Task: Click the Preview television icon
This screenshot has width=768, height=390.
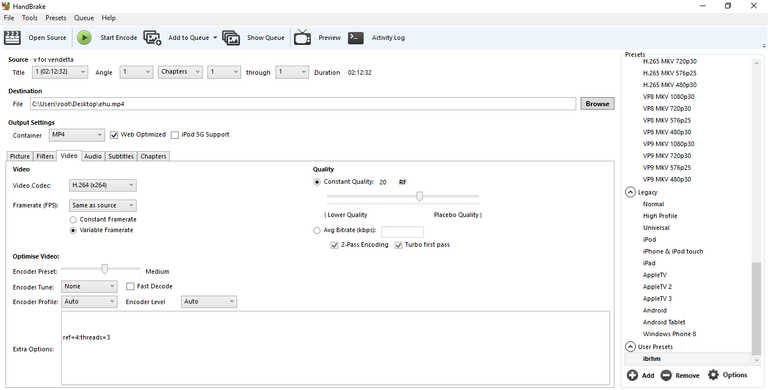Action: 303,37
